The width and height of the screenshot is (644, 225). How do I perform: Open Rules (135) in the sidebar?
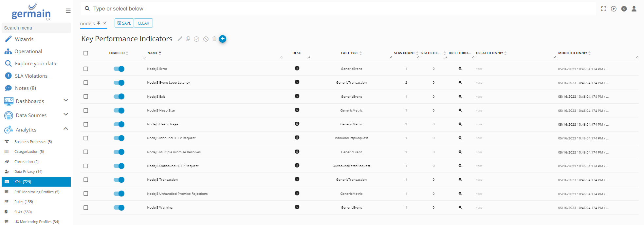[24, 202]
